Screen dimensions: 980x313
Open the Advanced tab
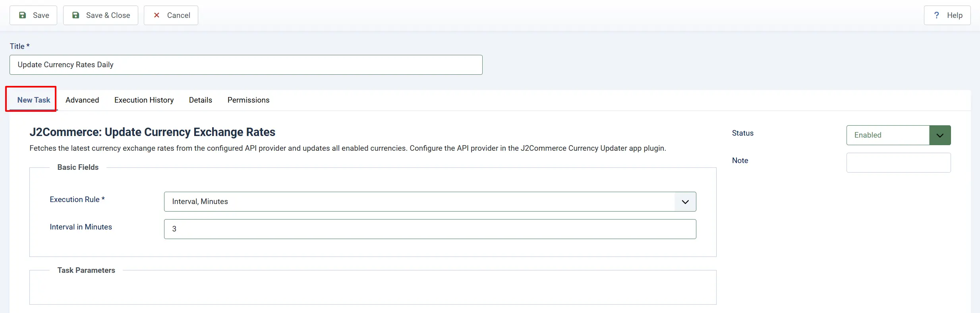82,100
